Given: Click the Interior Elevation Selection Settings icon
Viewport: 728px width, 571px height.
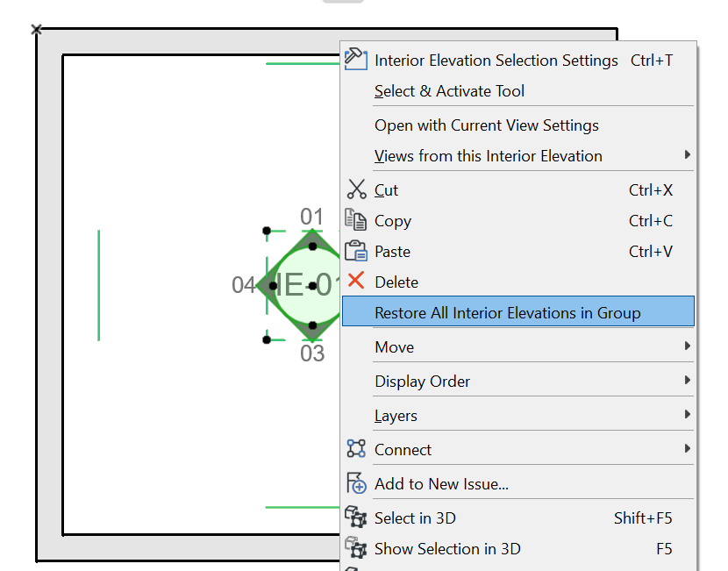Looking at the screenshot, I should point(355,59).
